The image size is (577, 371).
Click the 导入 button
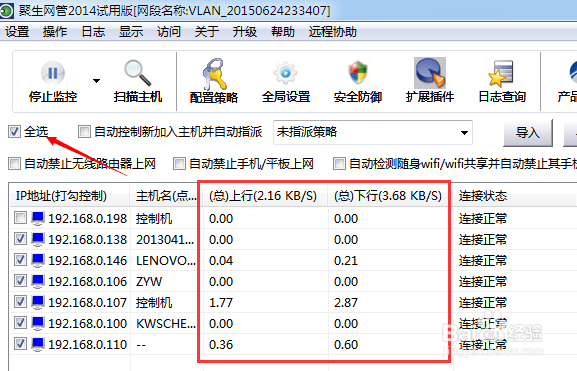tap(528, 132)
